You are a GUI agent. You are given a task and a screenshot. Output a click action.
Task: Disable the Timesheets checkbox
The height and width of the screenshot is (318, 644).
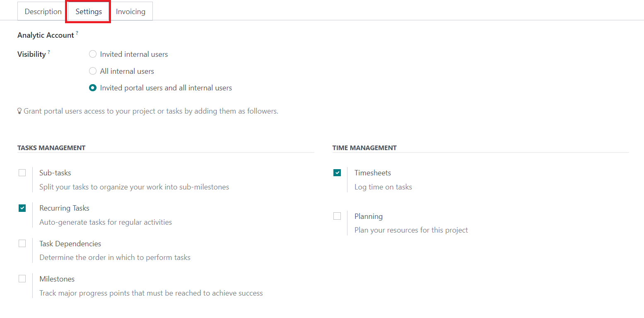[x=337, y=173]
